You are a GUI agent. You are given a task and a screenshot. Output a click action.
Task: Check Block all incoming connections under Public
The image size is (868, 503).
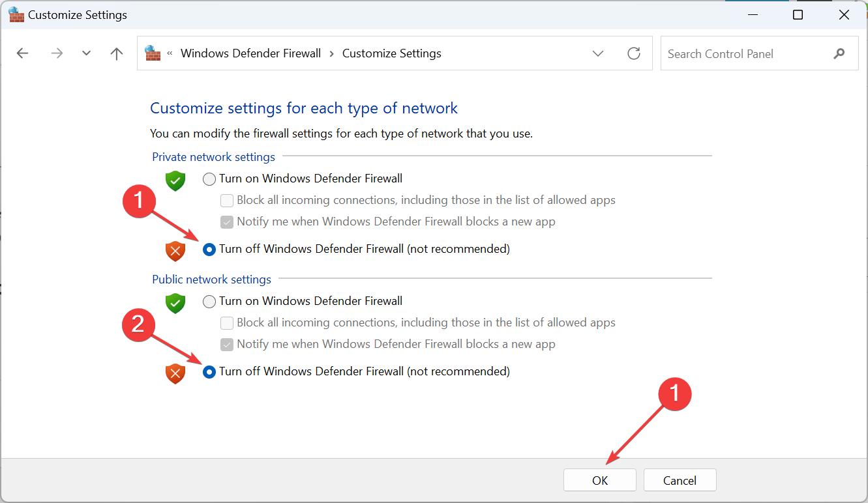[x=227, y=323]
